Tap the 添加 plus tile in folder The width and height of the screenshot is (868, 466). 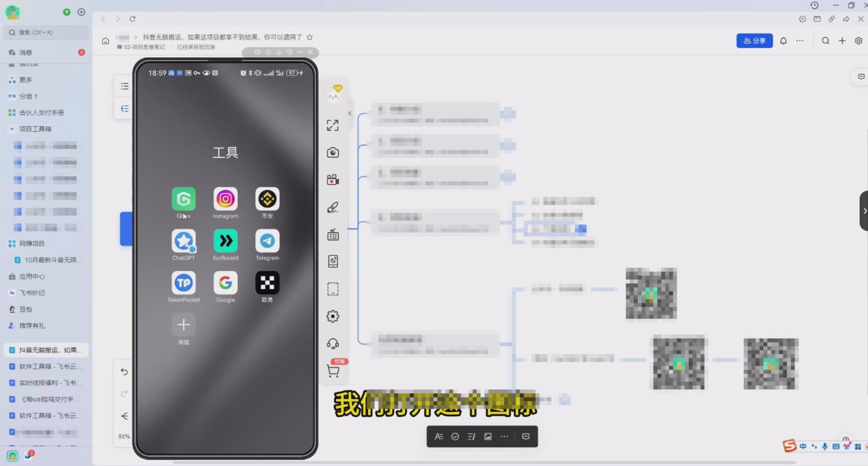(x=183, y=325)
